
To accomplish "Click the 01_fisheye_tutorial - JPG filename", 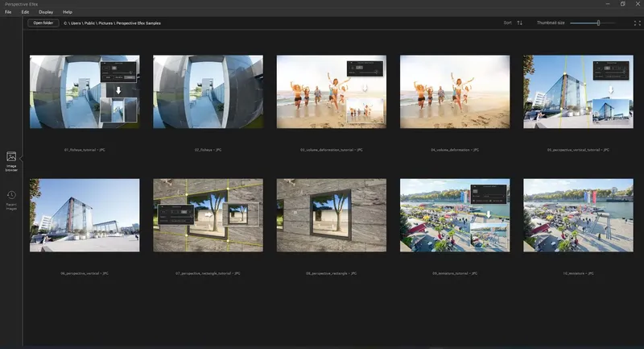I will [85, 150].
